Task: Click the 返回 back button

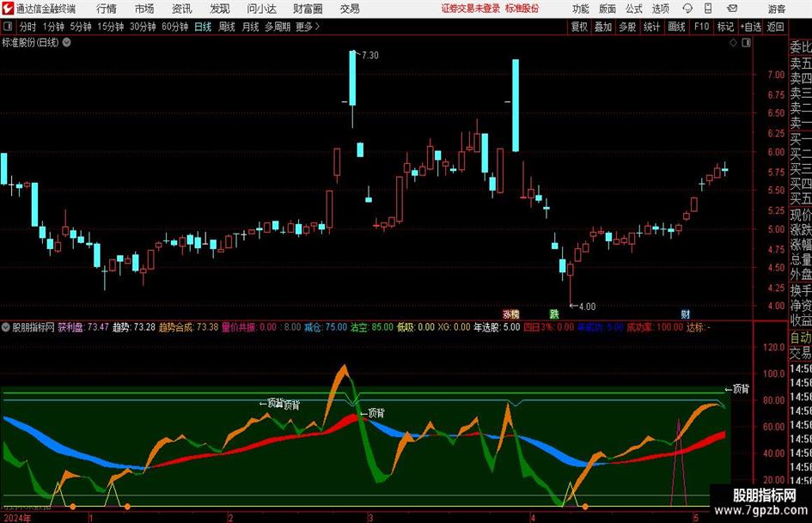Action: pyautogui.click(x=776, y=27)
